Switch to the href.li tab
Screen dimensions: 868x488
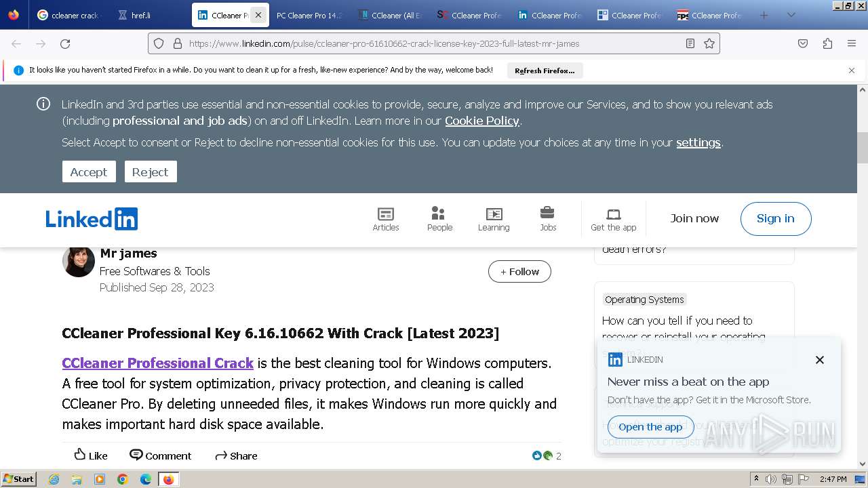pos(149,15)
